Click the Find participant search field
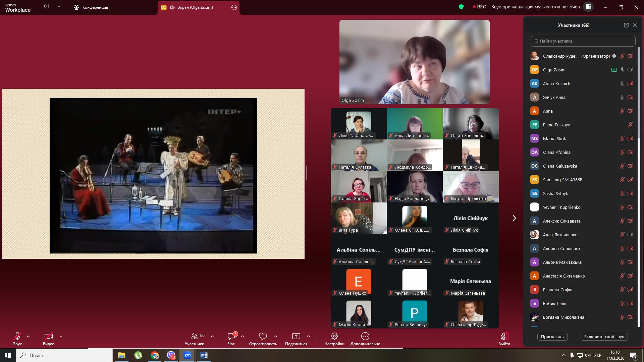644x362 pixels. [x=583, y=41]
